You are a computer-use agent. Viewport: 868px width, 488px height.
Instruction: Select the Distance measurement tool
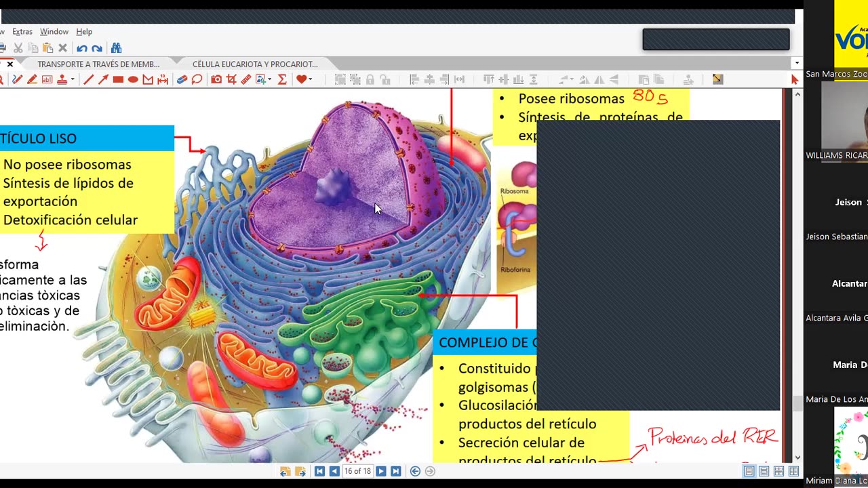point(163,79)
